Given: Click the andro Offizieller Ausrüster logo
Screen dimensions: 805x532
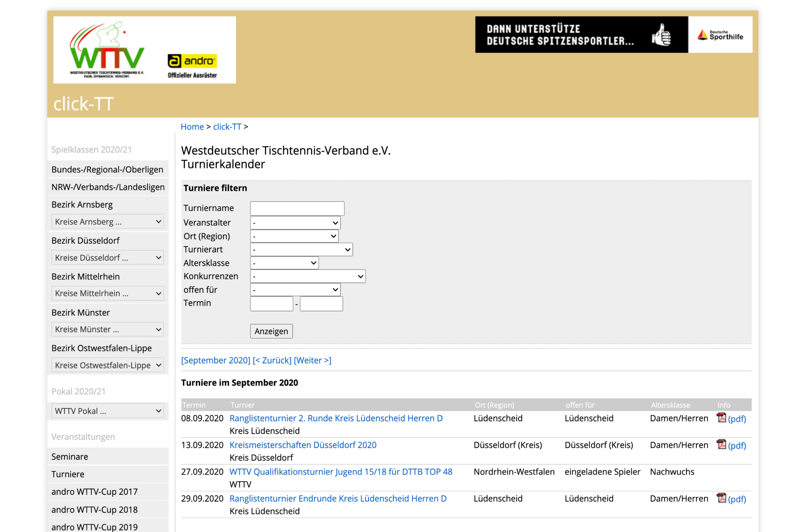Looking at the screenshot, I should click(x=192, y=66).
